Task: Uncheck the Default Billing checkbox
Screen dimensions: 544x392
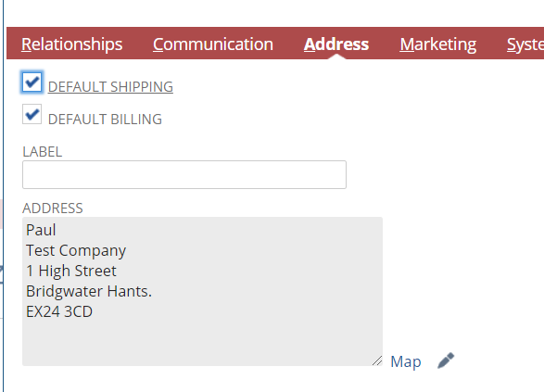Action: tap(32, 114)
